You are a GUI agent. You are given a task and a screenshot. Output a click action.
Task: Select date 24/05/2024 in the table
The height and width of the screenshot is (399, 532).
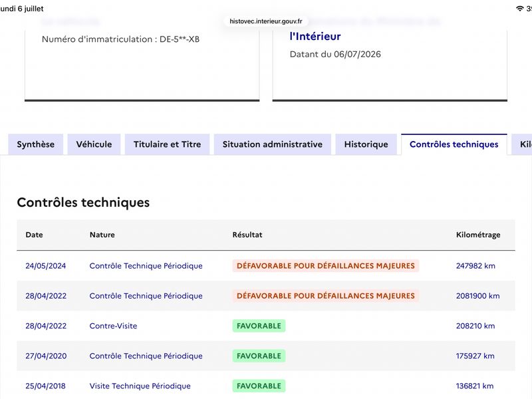point(46,266)
